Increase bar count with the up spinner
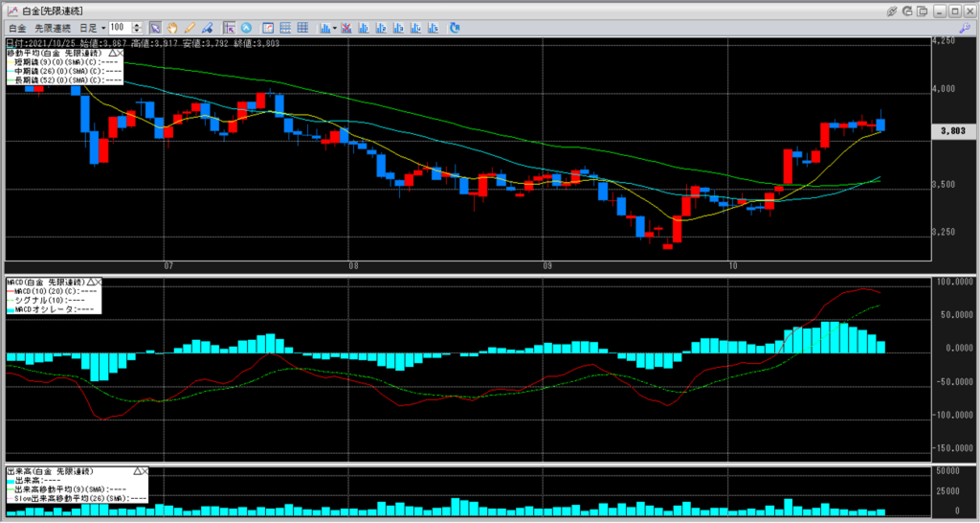This screenshot has height=523, width=980. (x=138, y=26)
